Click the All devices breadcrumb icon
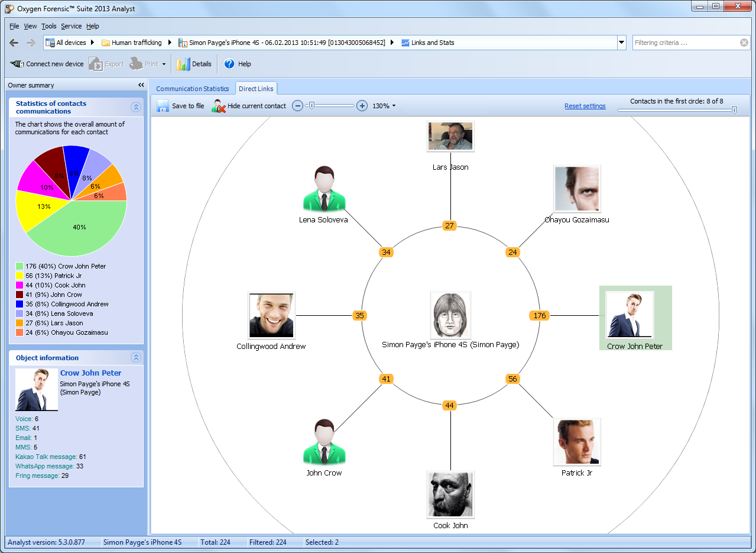Image resolution: width=756 pixels, height=553 pixels. tap(50, 43)
